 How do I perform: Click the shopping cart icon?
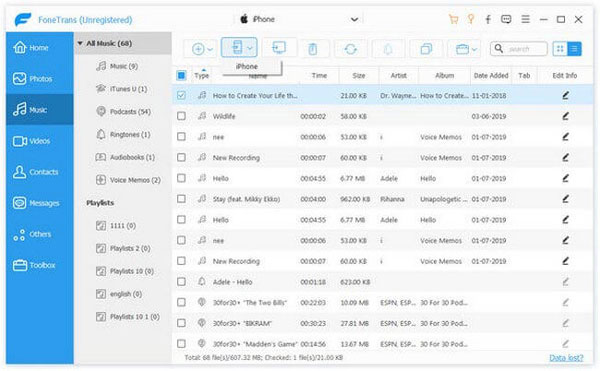tap(453, 19)
